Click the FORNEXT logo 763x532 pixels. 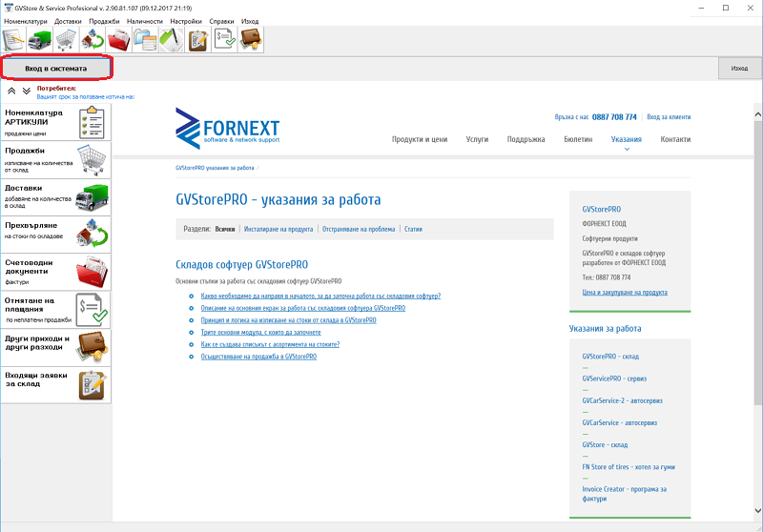pyautogui.click(x=227, y=129)
